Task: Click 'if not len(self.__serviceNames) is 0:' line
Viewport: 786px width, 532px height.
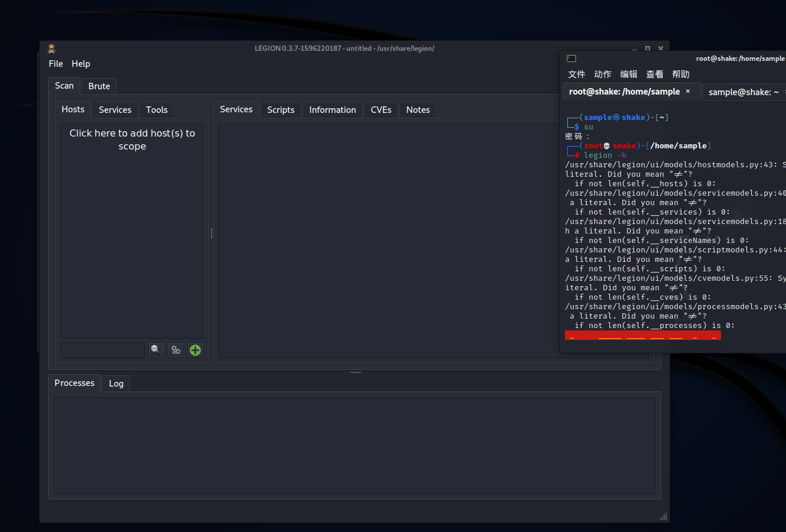Action: coord(662,241)
